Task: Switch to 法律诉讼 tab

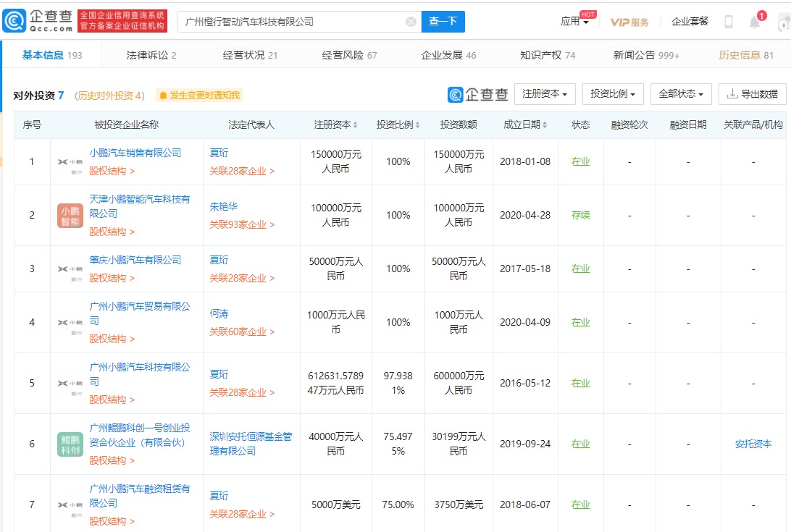Action: pos(151,55)
